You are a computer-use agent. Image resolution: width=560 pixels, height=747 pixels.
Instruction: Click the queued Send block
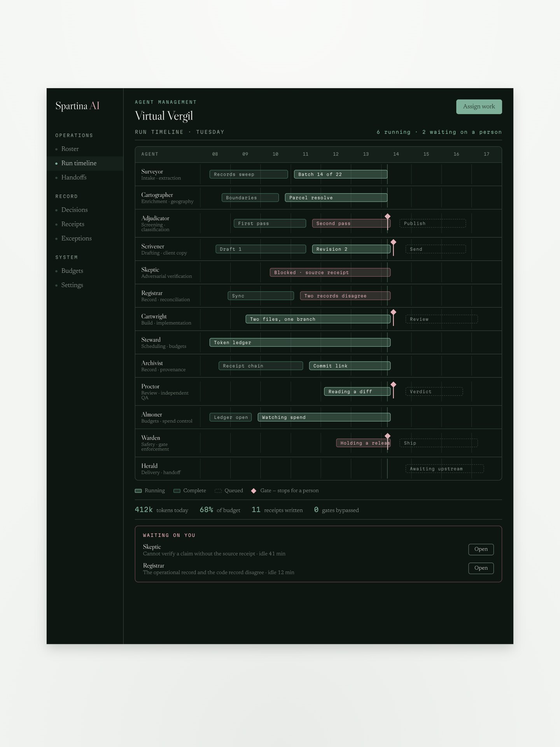click(x=436, y=249)
